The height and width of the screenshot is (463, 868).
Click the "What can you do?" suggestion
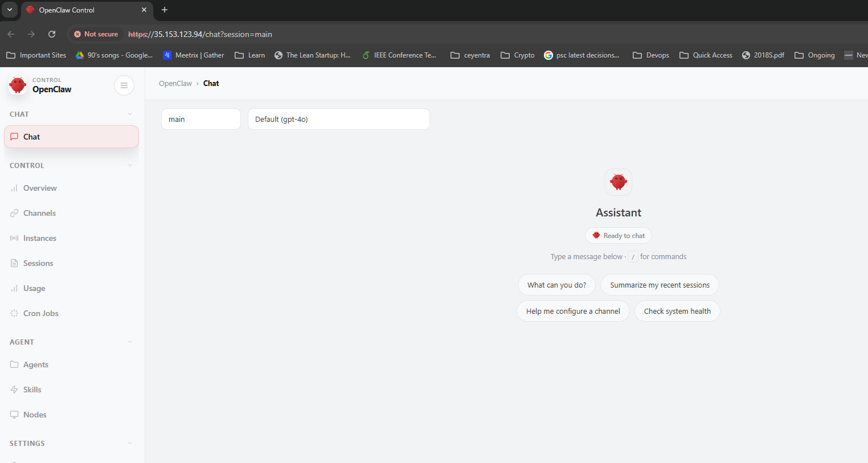pos(556,285)
